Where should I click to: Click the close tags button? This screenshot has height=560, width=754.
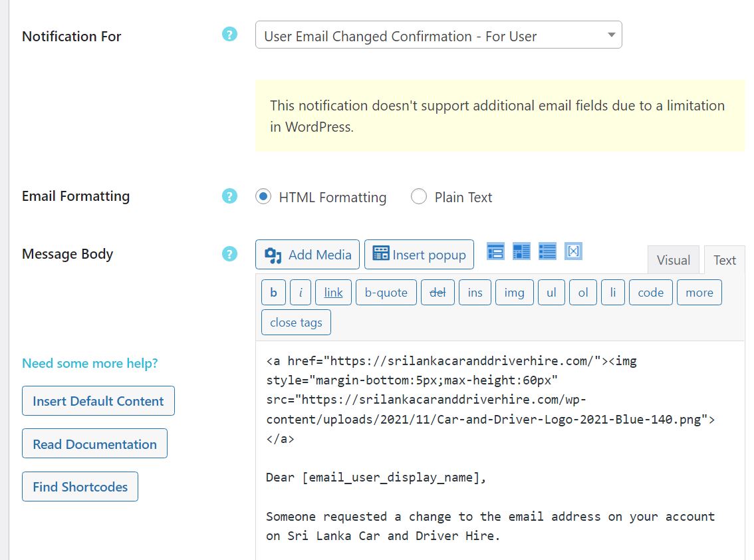pos(296,323)
